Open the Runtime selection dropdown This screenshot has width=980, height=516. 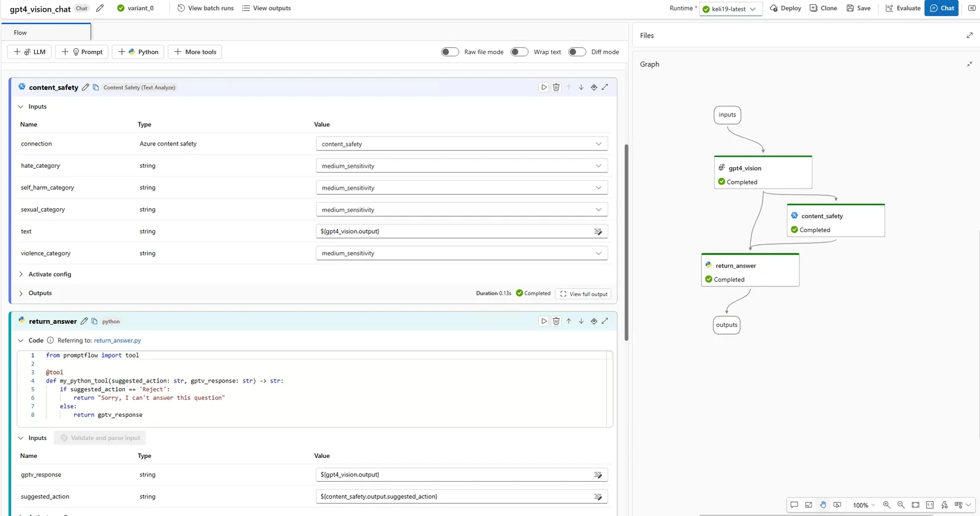pos(731,9)
